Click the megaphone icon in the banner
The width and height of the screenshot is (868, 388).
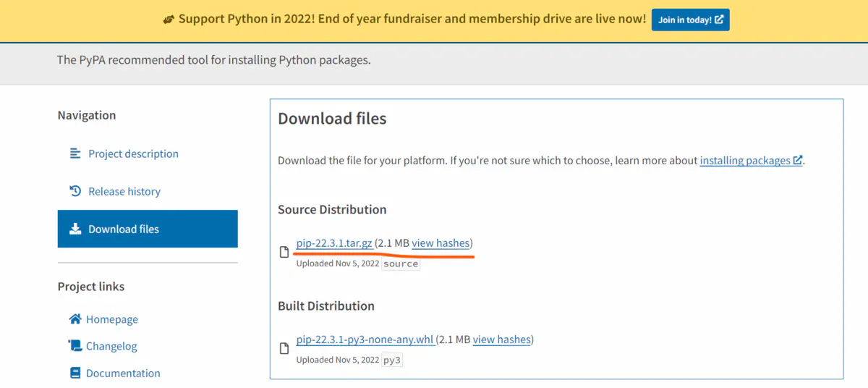click(x=169, y=20)
